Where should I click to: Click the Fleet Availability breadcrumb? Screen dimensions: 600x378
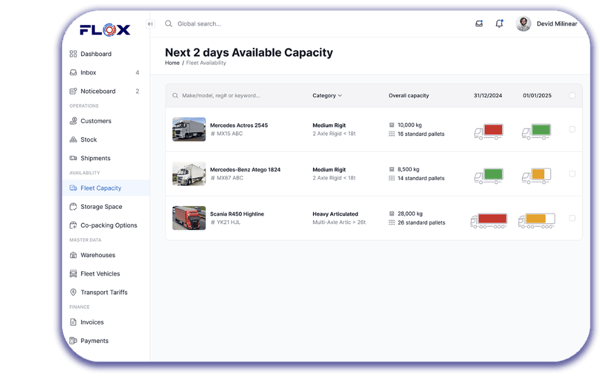pyautogui.click(x=206, y=63)
